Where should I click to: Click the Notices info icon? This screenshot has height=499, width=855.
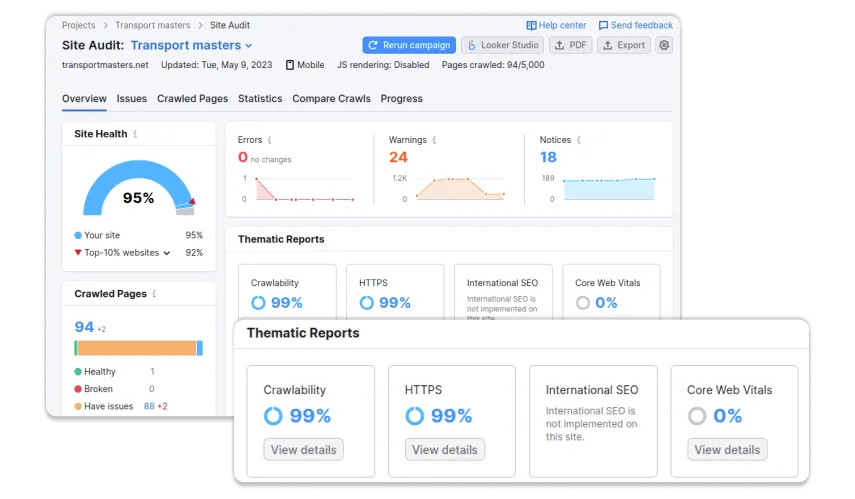point(579,140)
